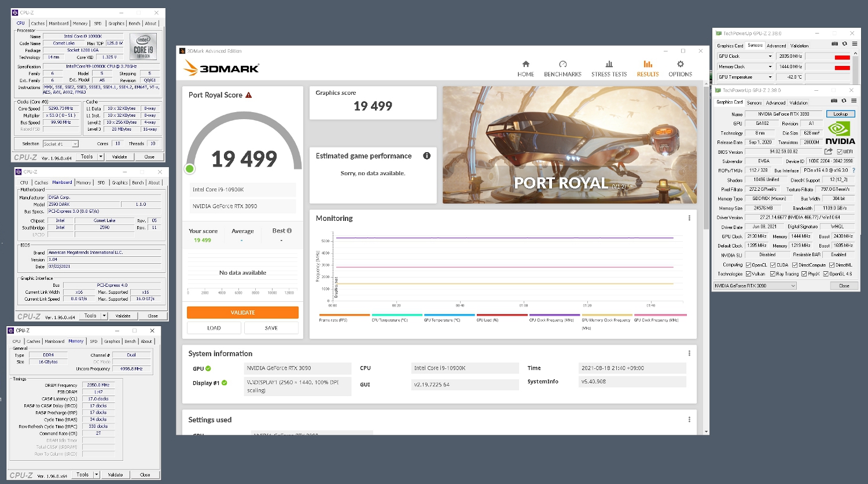Open Tools dropdown arrow in CPU-Z Mainboard window
Viewport: 868px width, 484px height.
(104, 316)
